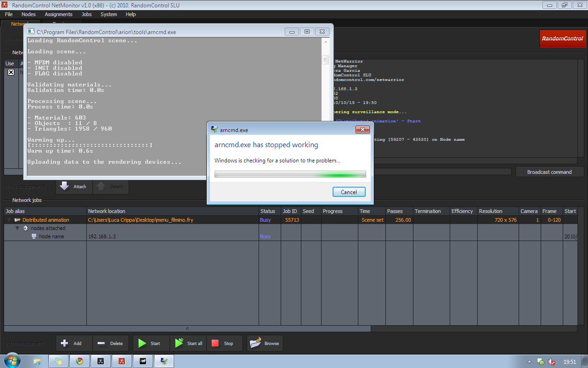
Task: Click the Start all jobs button
Action: (x=188, y=343)
